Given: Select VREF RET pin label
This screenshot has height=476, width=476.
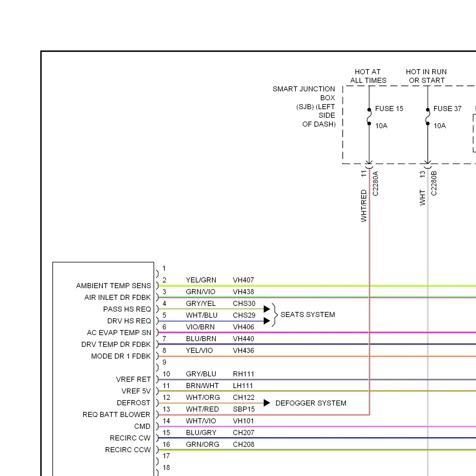Looking at the screenshot, I should coord(134,379).
